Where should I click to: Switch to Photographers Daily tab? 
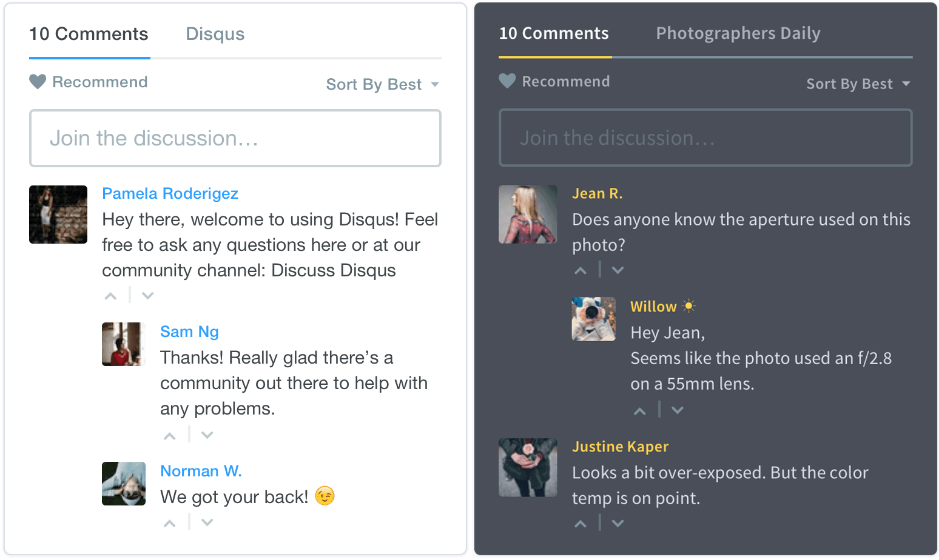click(738, 33)
